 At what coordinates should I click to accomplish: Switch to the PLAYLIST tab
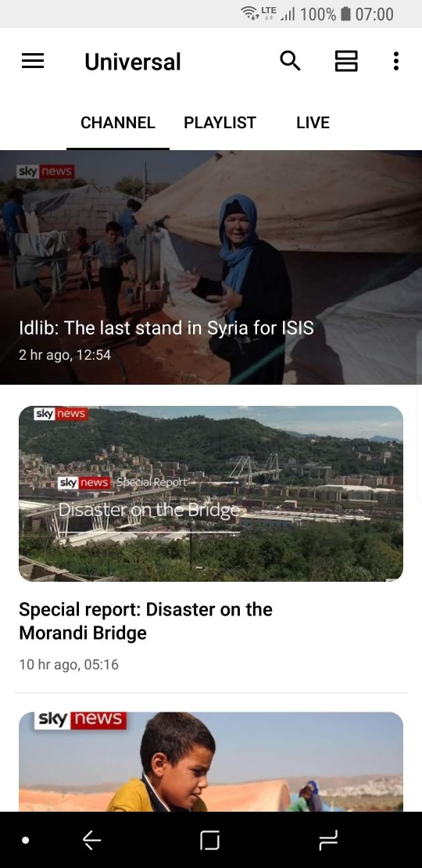coord(220,122)
